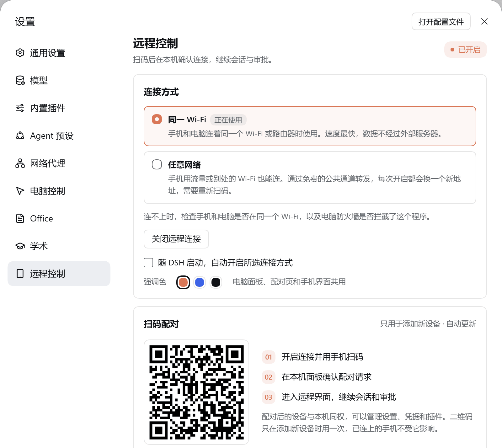This screenshot has height=448, width=502.
Task: Select 远程控制 in the settings sidebar
Action: (59, 274)
